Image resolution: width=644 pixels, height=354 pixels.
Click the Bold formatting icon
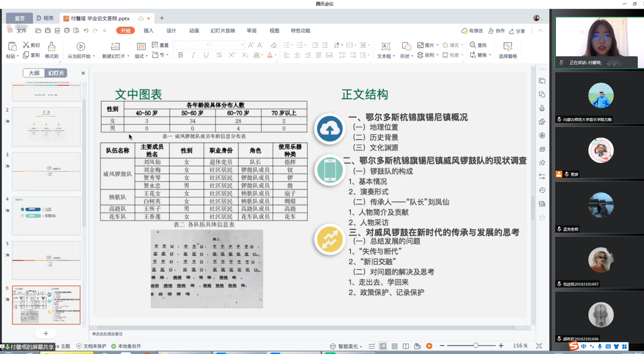tap(180, 55)
